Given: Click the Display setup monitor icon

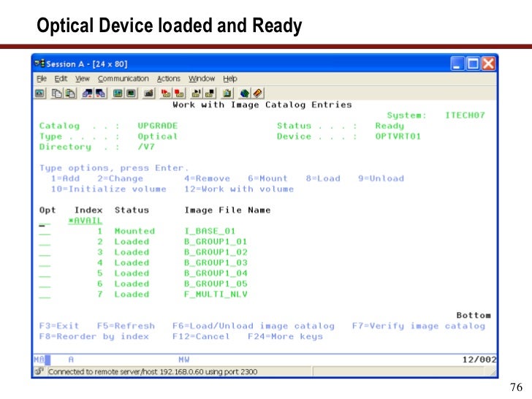Looking at the screenshot, I should [x=118, y=94].
